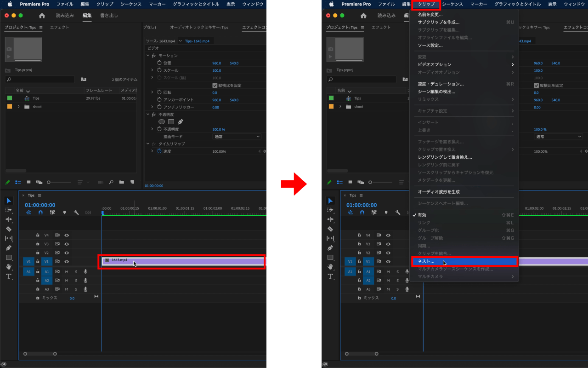Click the search-bin icon beside left project search

click(x=84, y=79)
